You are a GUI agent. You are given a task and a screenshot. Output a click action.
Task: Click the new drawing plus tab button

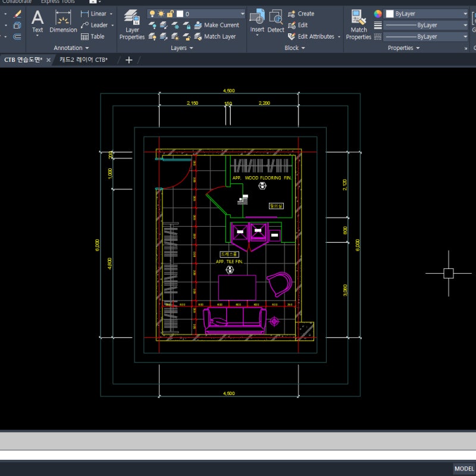(129, 60)
